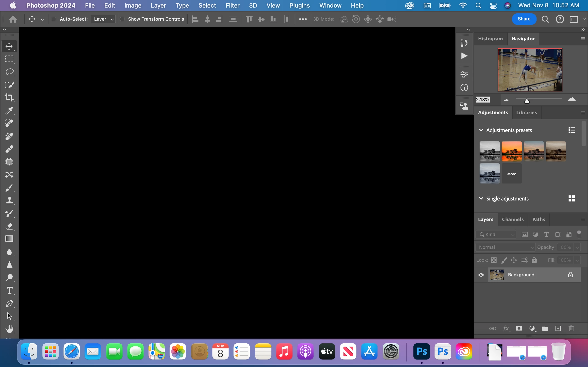Click the create new layer icon
This screenshot has height=367, width=588.
click(558, 328)
